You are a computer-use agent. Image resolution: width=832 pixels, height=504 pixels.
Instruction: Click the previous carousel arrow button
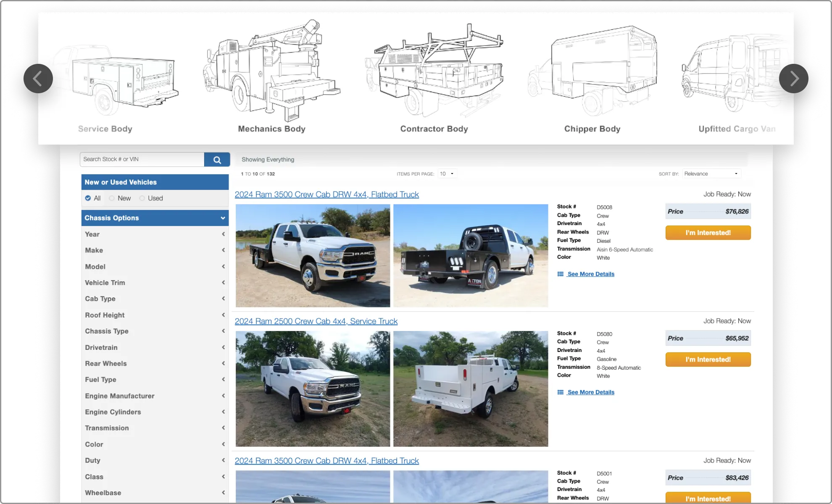(x=38, y=79)
